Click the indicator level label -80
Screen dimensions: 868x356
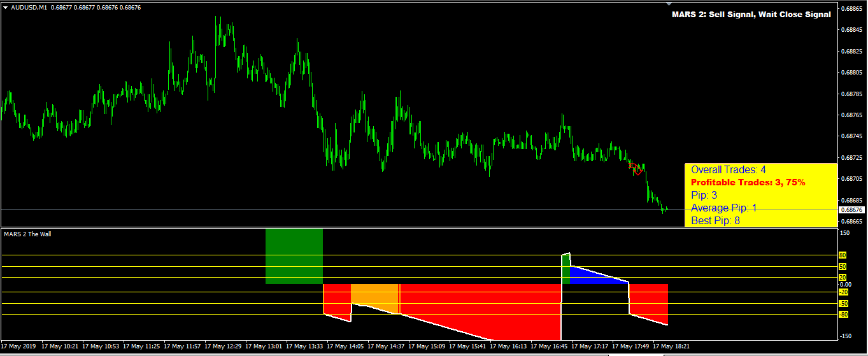(843, 315)
